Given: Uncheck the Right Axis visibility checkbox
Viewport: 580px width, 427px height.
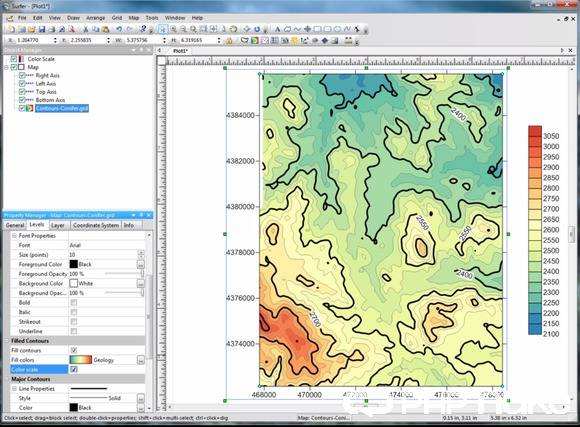Looking at the screenshot, I should 22,75.
